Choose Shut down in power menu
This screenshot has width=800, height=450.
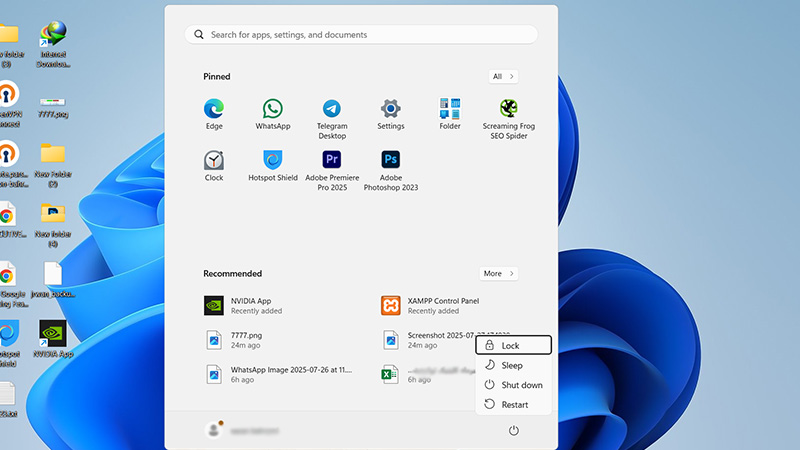pos(513,385)
